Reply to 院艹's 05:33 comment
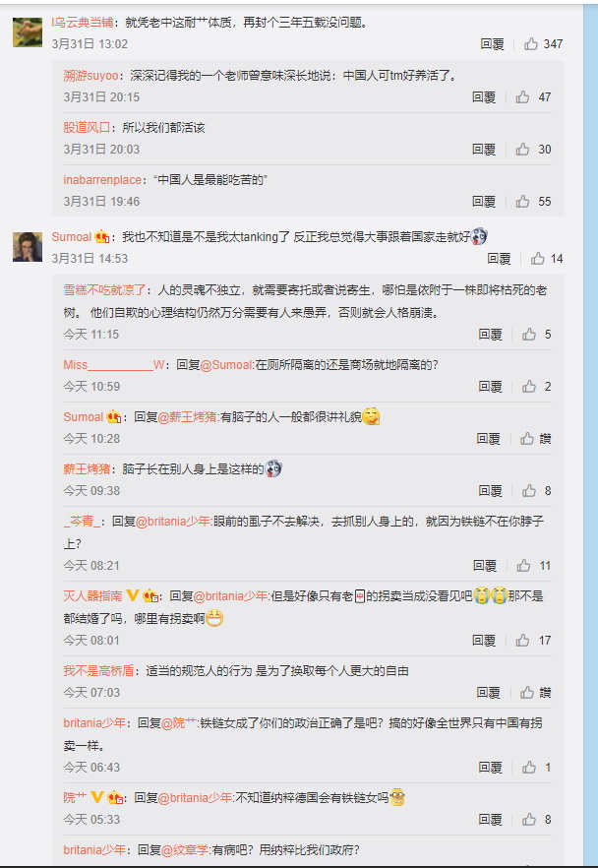 click(490, 820)
